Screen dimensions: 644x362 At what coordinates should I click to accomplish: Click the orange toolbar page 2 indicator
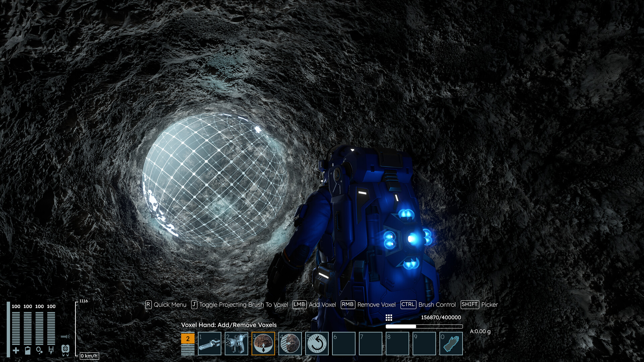[x=188, y=339]
